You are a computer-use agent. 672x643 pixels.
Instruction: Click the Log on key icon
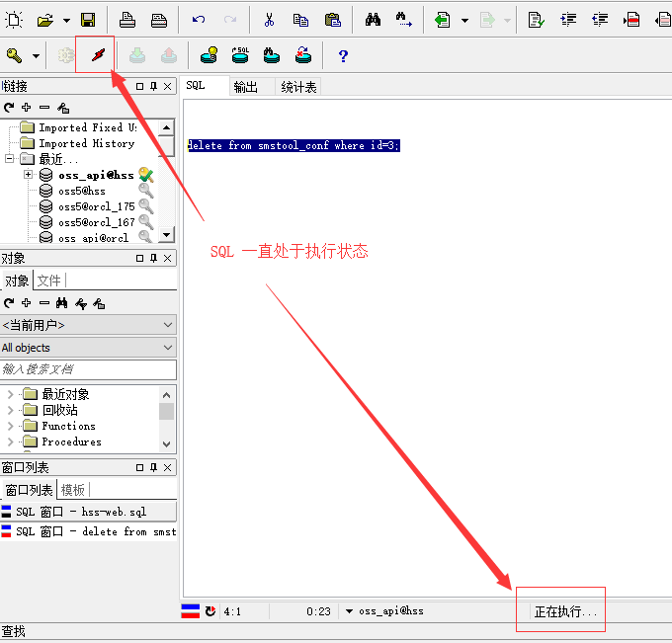pos(14,56)
